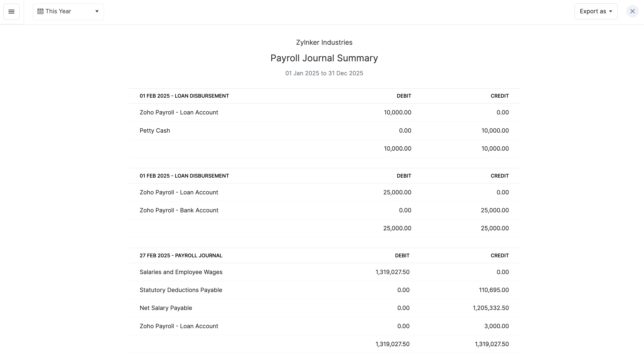644x358 pixels.
Task: Click the calendar icon beside This Year
Action: click(40, 11)
